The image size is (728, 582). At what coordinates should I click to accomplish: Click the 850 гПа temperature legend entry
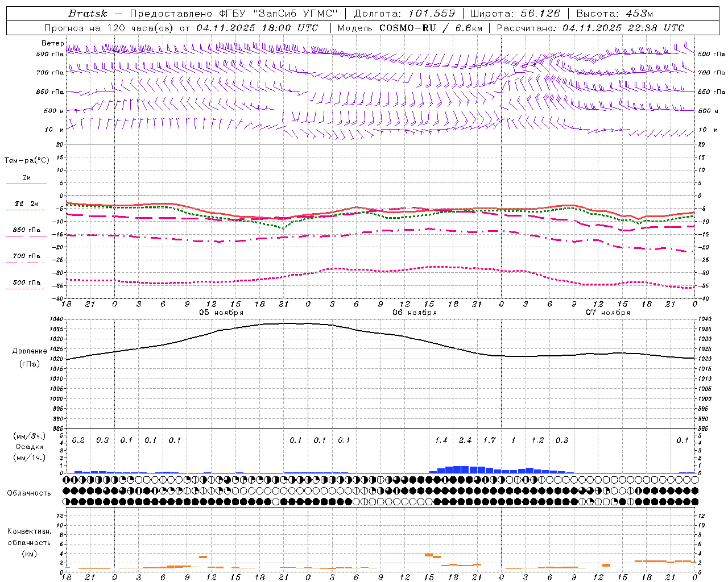pos(27,230)
